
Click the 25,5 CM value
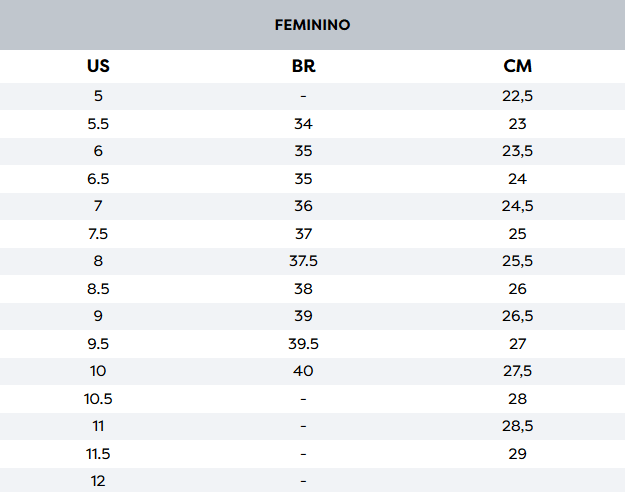517,261
